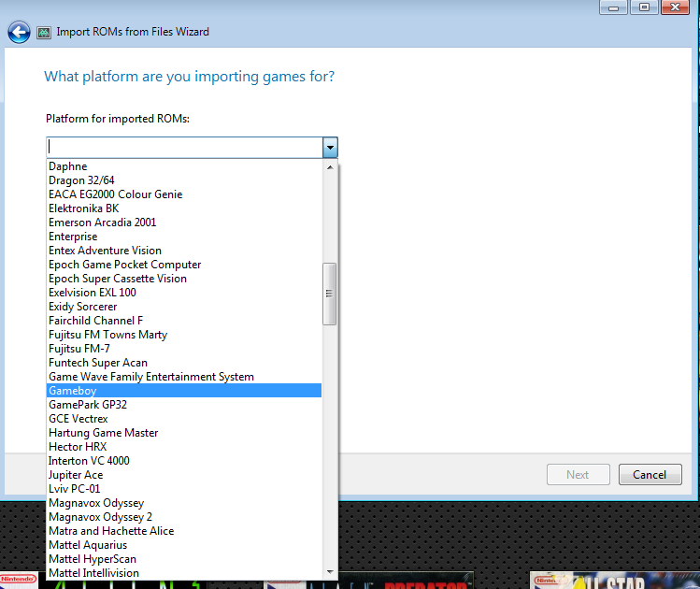The height and width of the screenshot is (589, 700).
Task: Select Dragon 32/64 platform
Action: click(x=184, y=180)
